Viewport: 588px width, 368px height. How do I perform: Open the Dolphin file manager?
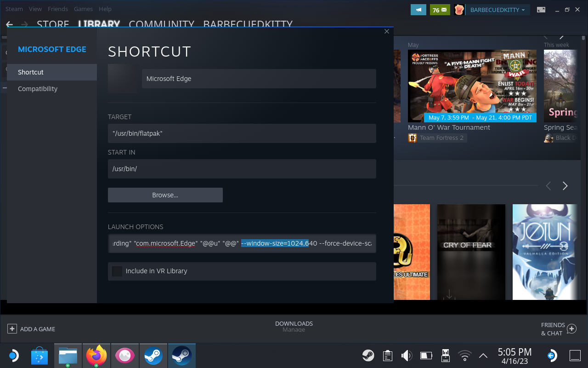point(68,356)
